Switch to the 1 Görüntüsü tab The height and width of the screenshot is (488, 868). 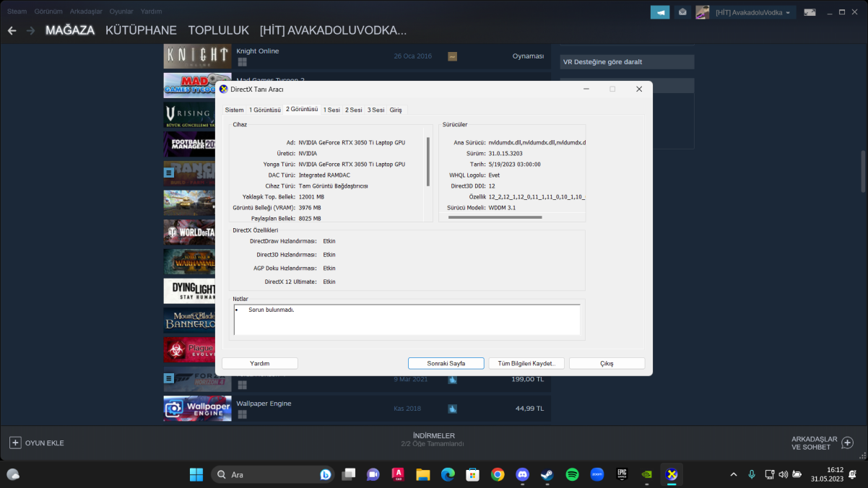[265, 110]
